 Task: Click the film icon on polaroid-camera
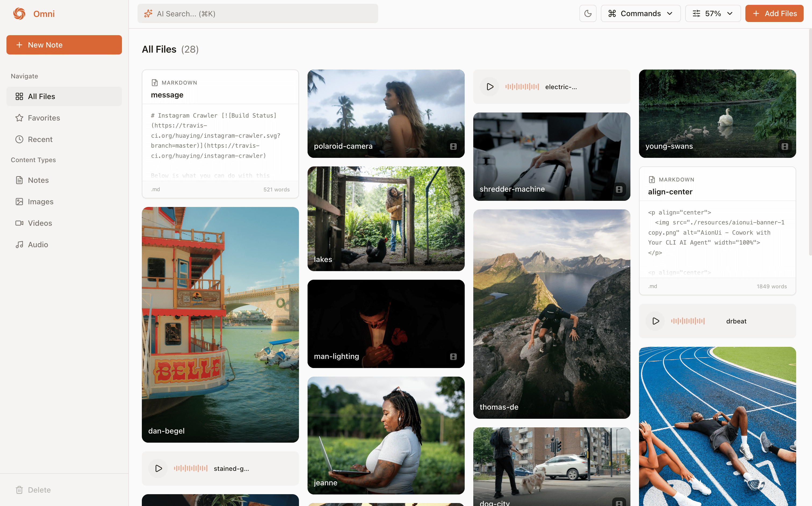click(x=453, y=146)
